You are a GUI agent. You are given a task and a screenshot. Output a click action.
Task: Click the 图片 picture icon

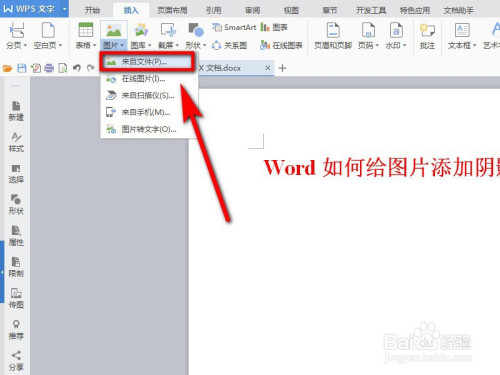point(114,30)
